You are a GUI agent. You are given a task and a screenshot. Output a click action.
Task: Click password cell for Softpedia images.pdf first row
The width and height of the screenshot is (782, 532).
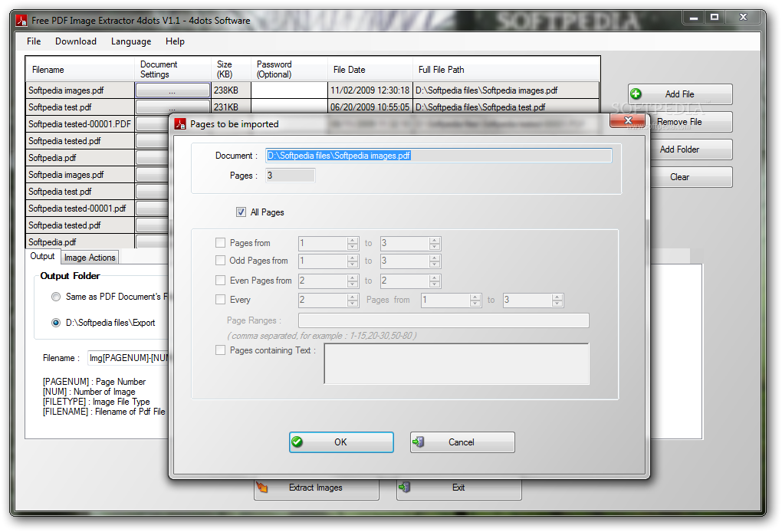click(x=289, y=90)
